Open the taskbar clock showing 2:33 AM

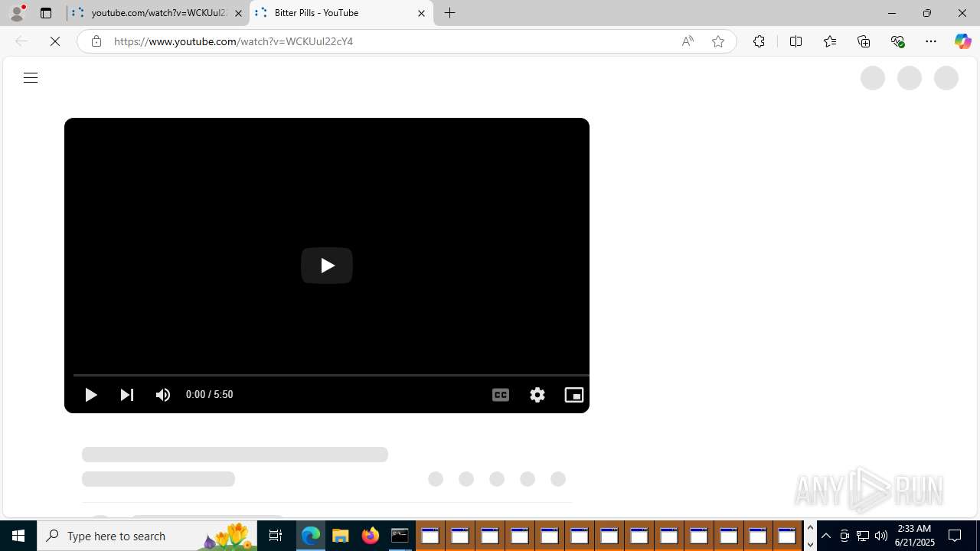[914, 536]
